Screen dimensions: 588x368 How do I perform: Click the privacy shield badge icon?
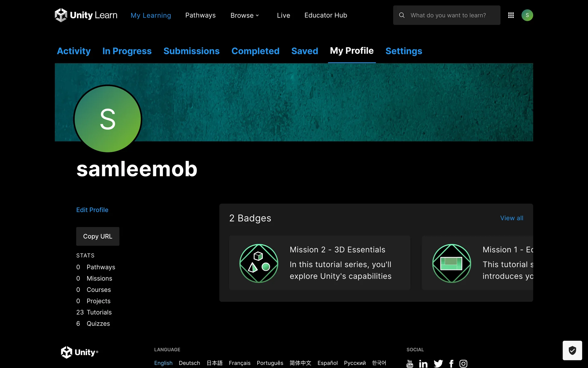572,350
